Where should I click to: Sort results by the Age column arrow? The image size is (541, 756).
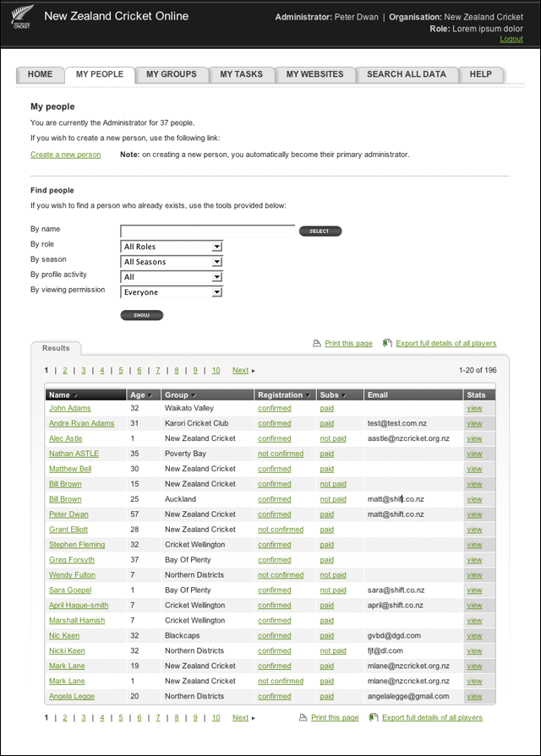[150, 395]
